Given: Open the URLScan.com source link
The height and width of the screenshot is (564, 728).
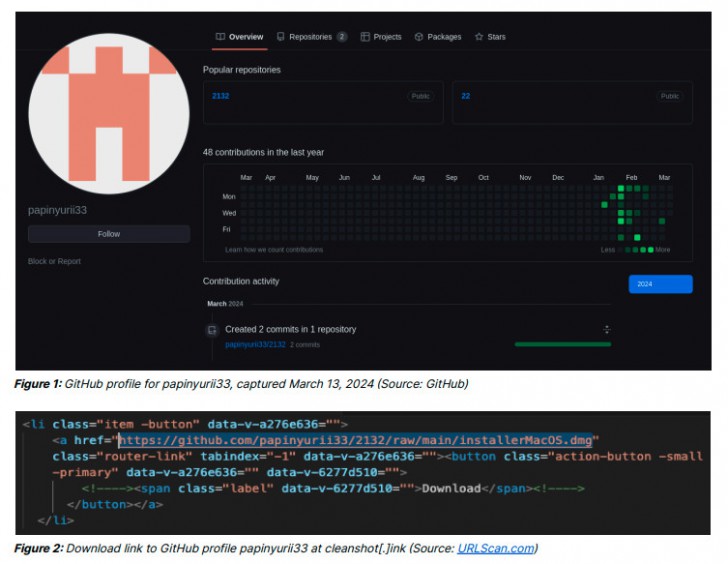Looking at the screenshot, I should (x=495, y=548).
